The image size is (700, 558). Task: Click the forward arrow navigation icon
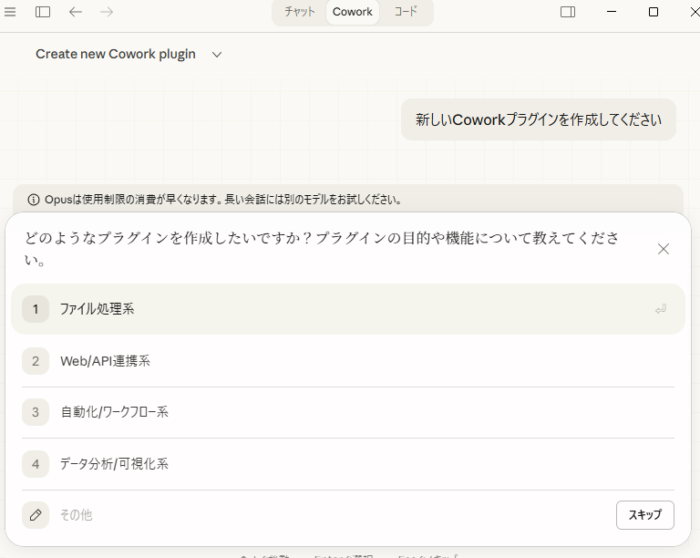[107, 12]
